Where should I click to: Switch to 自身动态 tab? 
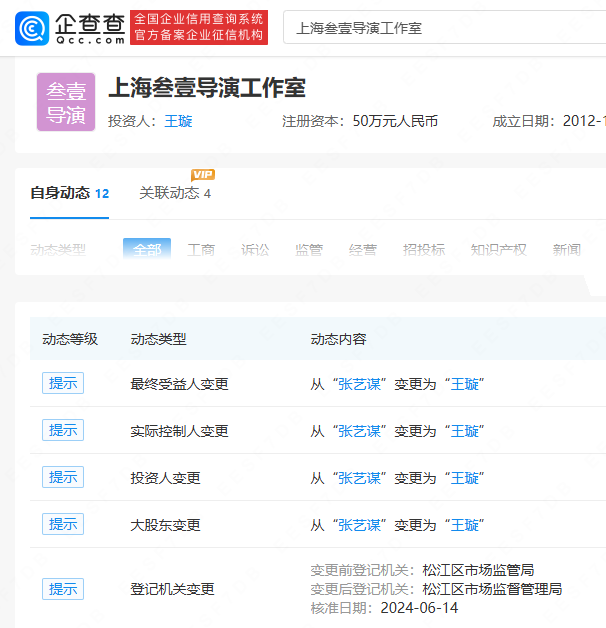69,193
